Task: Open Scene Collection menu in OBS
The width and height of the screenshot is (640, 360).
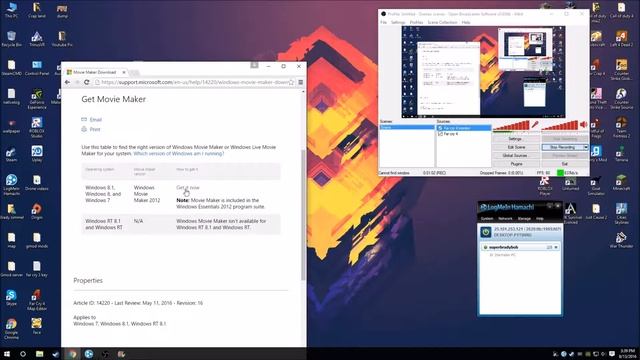Action: coord(442,22)
